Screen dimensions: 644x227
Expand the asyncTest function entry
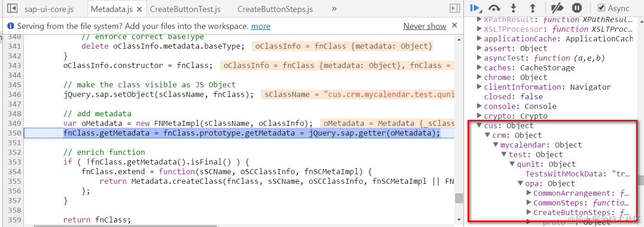pos(479,58)
